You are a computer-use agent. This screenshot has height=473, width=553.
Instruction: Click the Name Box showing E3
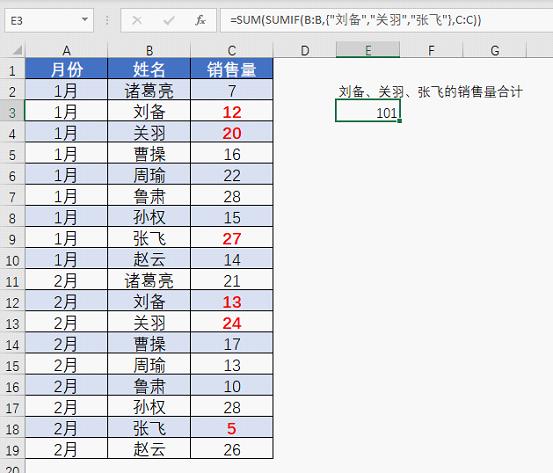tap(49, 20)
